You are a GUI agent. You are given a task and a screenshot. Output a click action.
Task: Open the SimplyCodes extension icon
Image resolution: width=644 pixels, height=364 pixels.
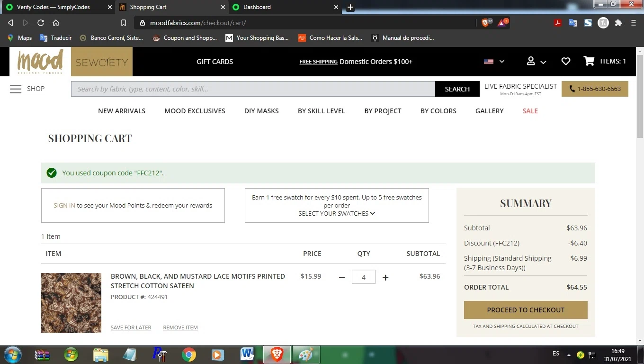pos(588,23)
